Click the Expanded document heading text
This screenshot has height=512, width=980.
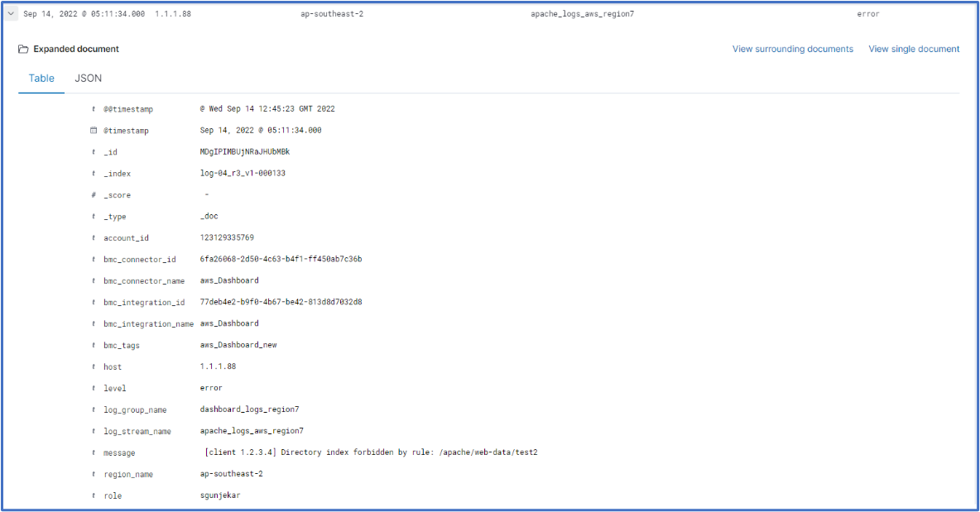tap(76, 49)
